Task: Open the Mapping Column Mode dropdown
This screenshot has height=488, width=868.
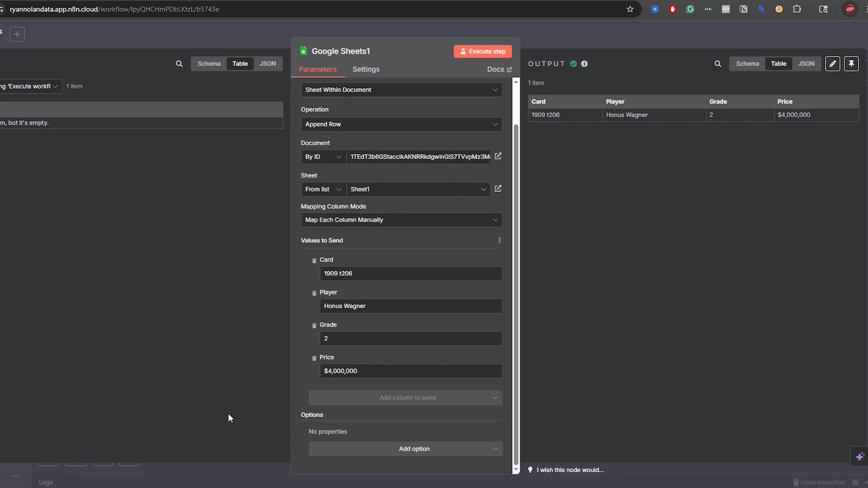Action: click(401, 220)
